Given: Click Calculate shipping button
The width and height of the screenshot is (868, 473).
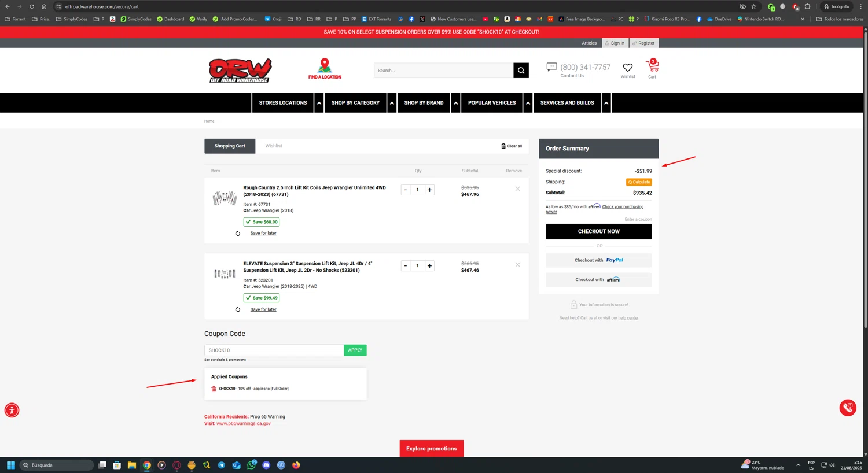Looking at the screenshot, I should (x=639, y=182).
